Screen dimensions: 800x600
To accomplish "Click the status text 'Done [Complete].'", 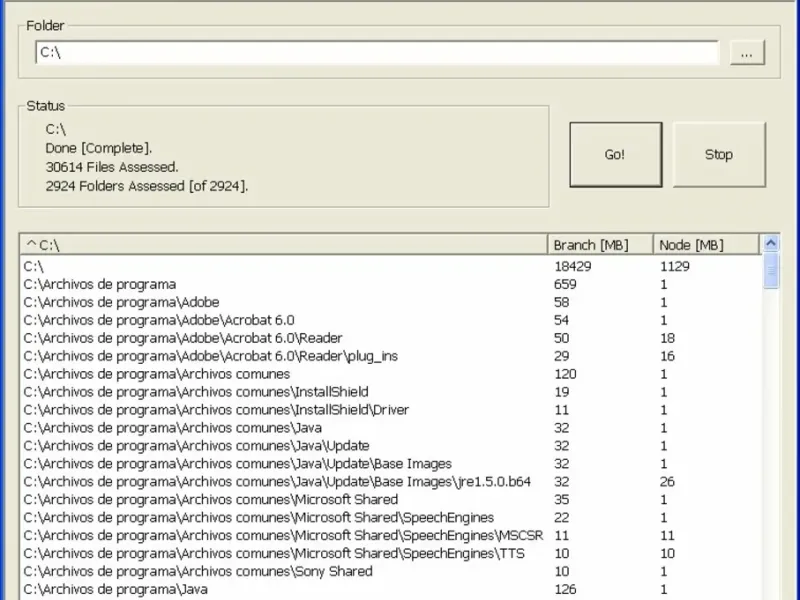I will 98,148.
